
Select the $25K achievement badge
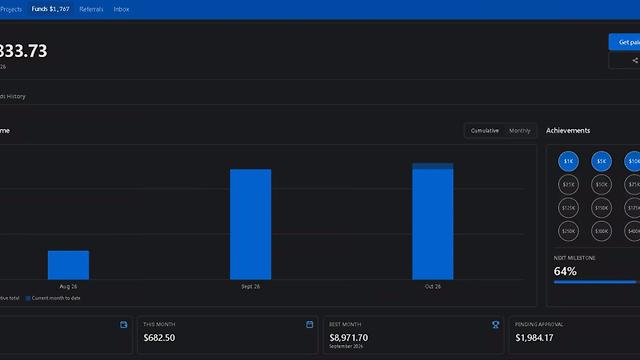[x=568, y=184]
